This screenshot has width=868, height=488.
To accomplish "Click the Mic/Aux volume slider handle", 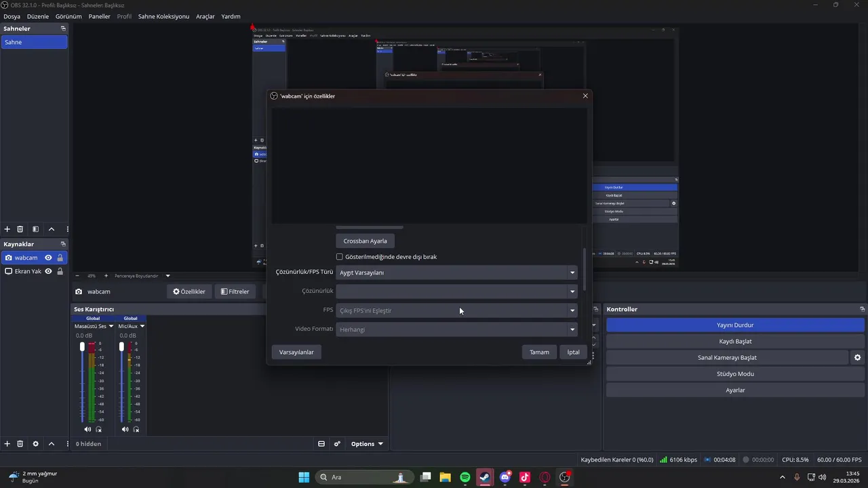I will pyautogui.click(x=122, y=346).
